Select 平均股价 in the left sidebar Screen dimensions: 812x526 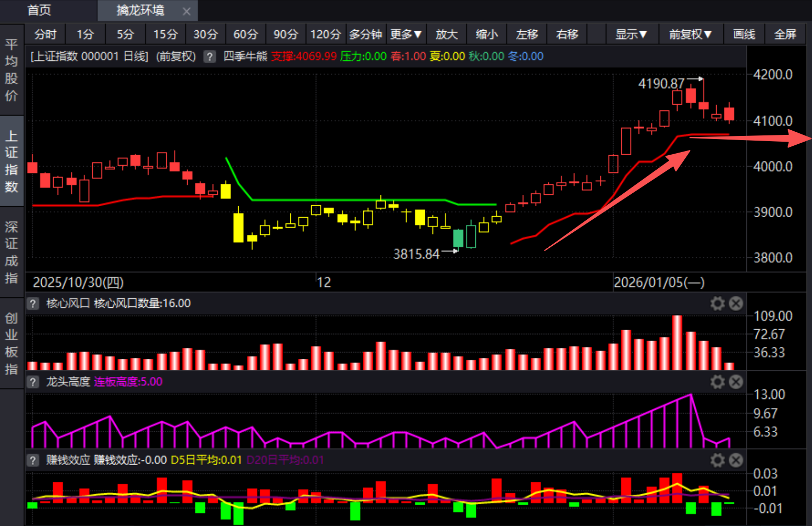point(11,70)
